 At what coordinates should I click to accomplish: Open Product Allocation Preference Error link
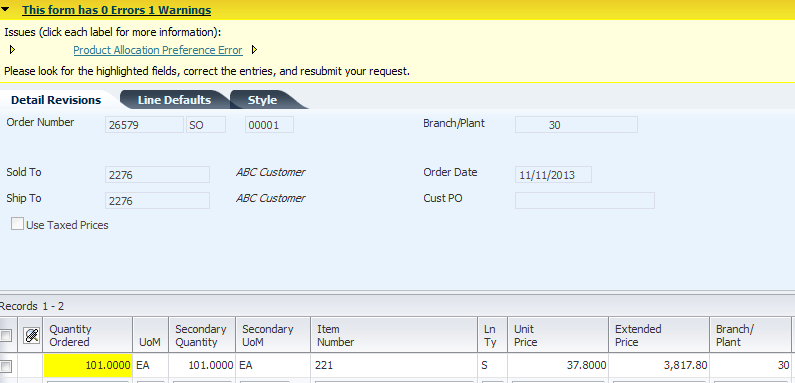[158, 50]
